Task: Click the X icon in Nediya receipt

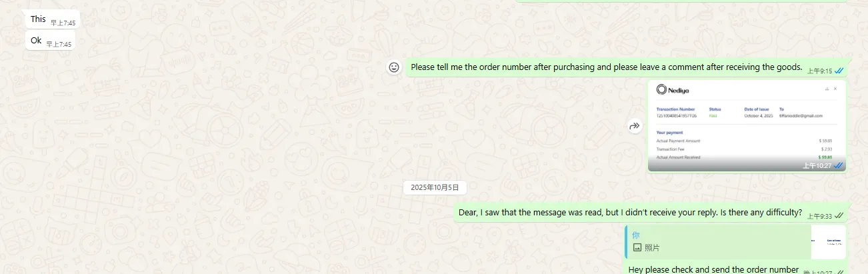Action: pos(835,89)
